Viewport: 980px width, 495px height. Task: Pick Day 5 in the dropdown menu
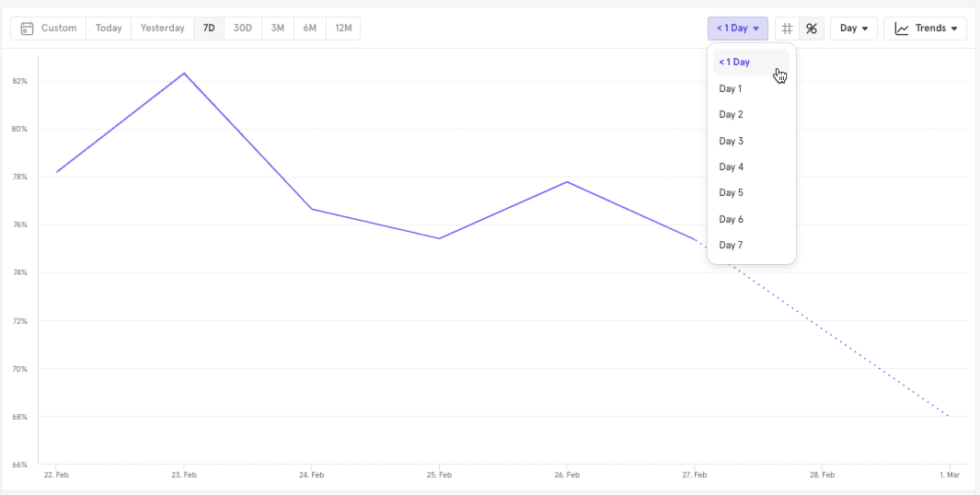click(x=731, y=193)
